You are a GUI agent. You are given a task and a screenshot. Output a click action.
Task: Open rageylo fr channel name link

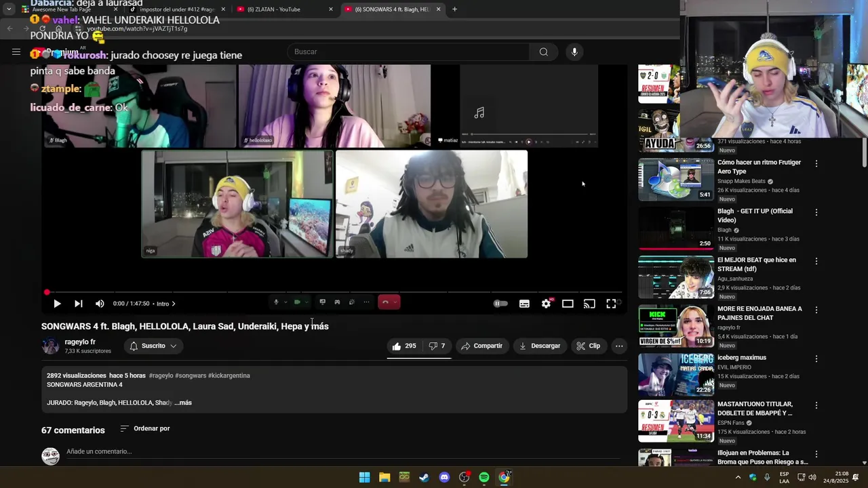(x=80, y=342)
